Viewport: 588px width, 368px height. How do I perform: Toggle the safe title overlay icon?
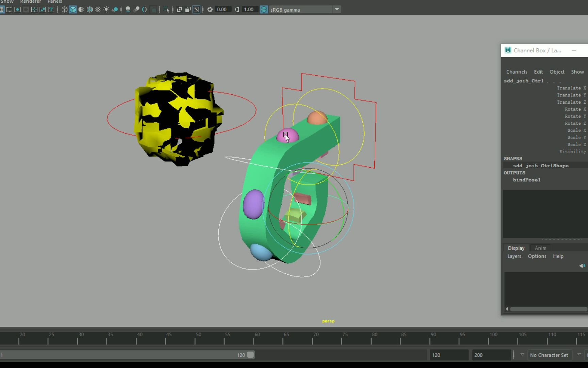click(51, 10)
